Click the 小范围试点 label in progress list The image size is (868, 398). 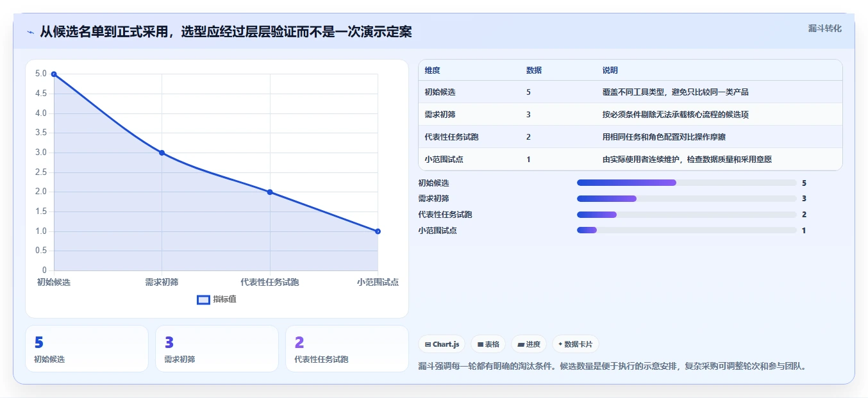437,231
